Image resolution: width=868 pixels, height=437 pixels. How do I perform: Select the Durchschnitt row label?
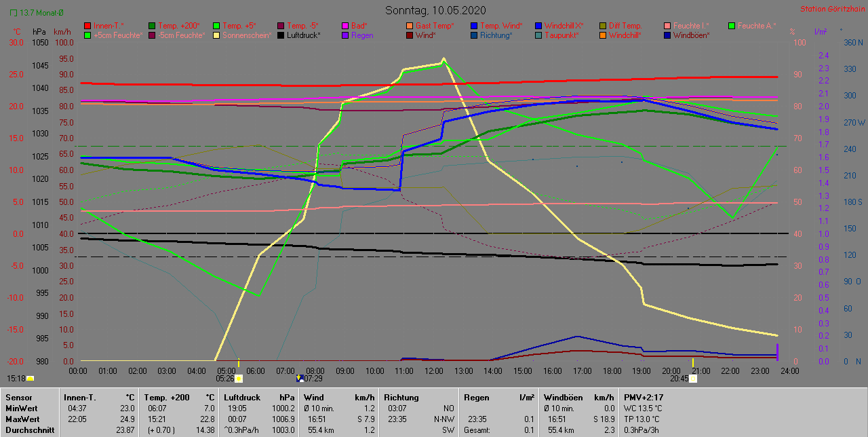pos(30,430)
